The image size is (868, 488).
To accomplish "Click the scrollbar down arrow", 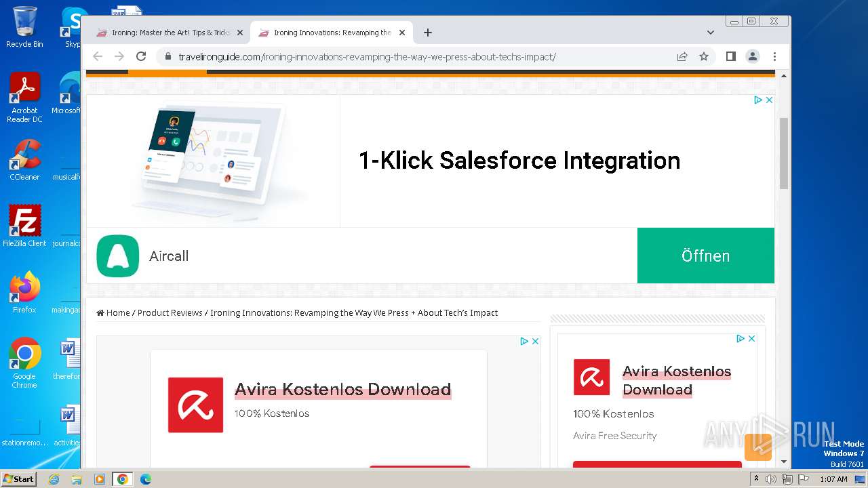I will click(x=784, y=462).
